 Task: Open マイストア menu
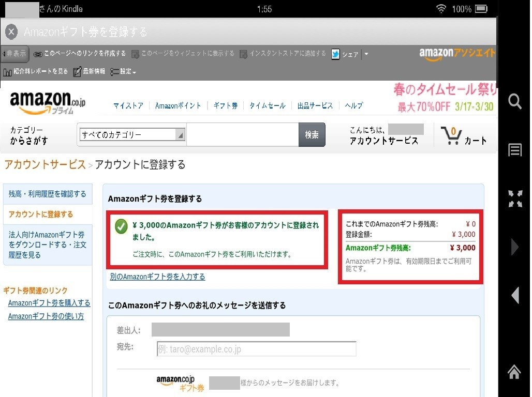128,106
